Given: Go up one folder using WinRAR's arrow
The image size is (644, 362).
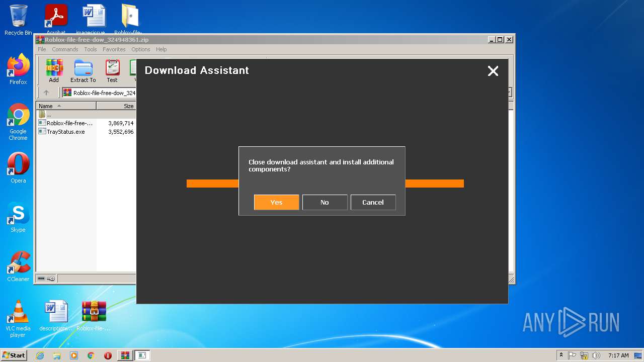Looking at the screenshot, I should tap(46, 93).
